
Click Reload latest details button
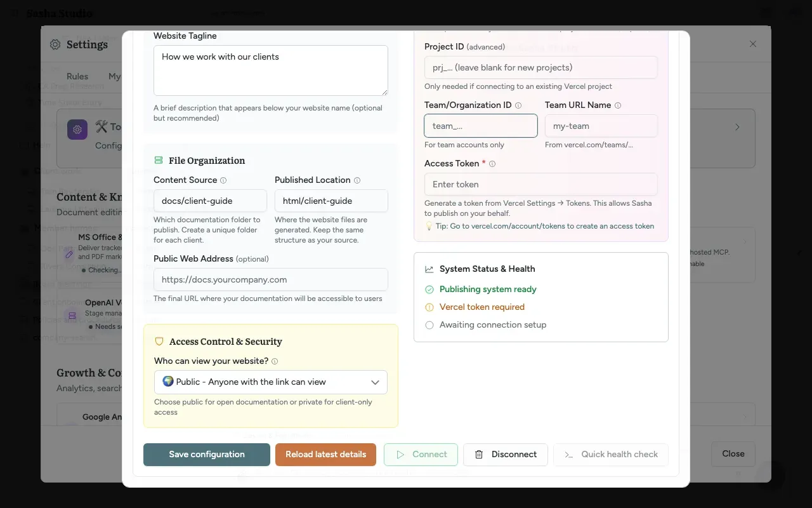pos(325,455)
